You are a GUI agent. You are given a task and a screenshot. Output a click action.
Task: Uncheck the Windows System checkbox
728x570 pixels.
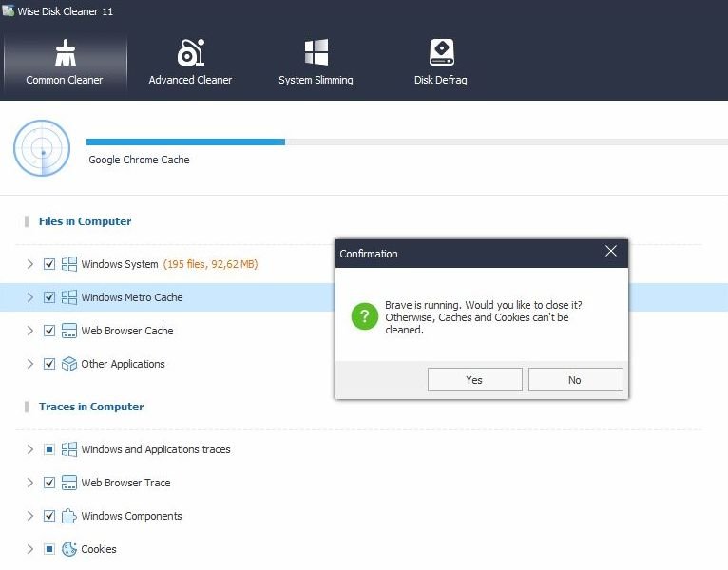(x=49, y=264)
